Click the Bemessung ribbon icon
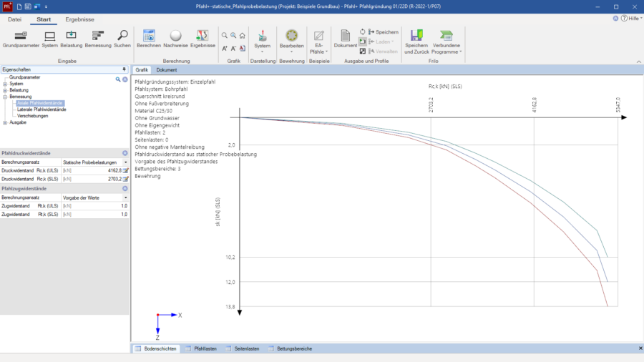 [x=98, y=39]
